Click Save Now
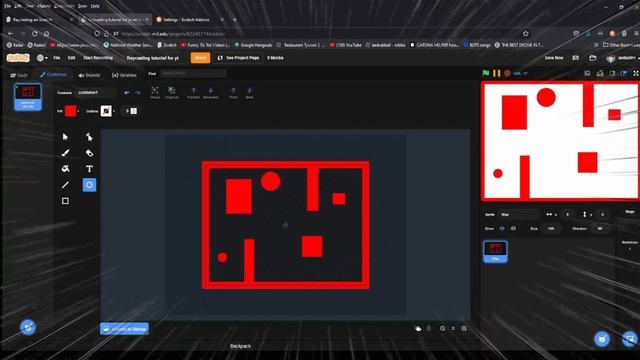 [554, 58]
